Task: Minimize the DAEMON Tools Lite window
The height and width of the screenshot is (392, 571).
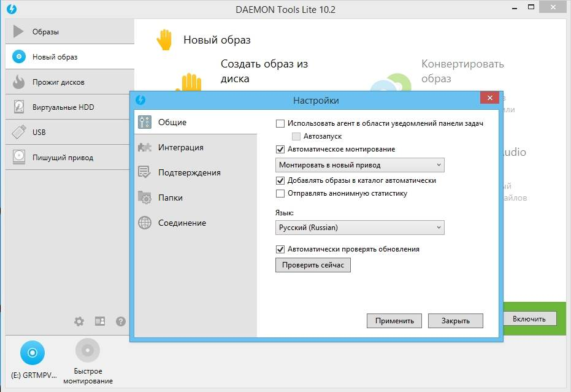Action: click(515, 7)
